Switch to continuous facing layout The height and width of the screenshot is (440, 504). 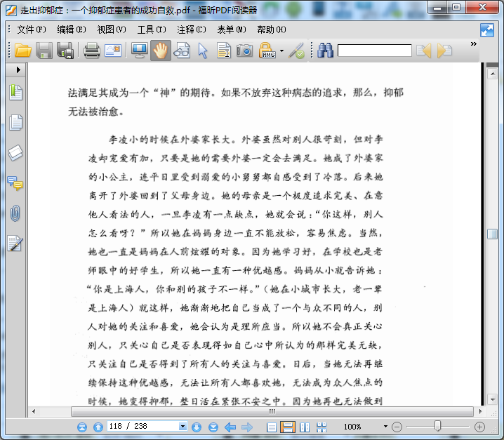321,427
